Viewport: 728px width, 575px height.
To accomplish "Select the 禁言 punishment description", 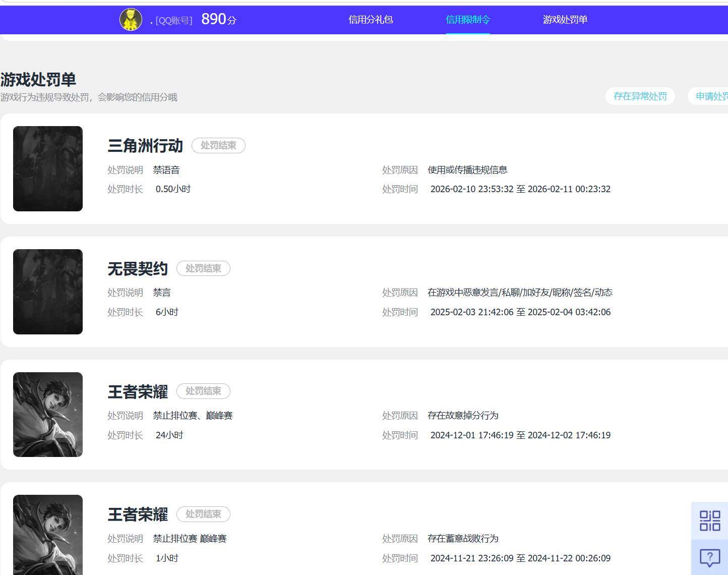I will click(x=162, y=293).
